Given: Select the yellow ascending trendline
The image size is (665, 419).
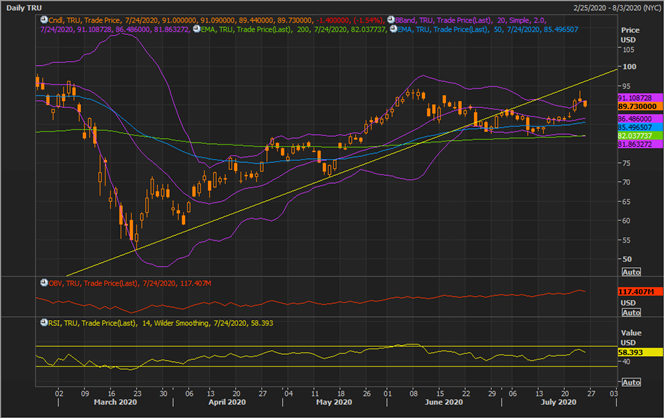Looking at the screenshot, I should pyautogui.click(x=341, y=172).
